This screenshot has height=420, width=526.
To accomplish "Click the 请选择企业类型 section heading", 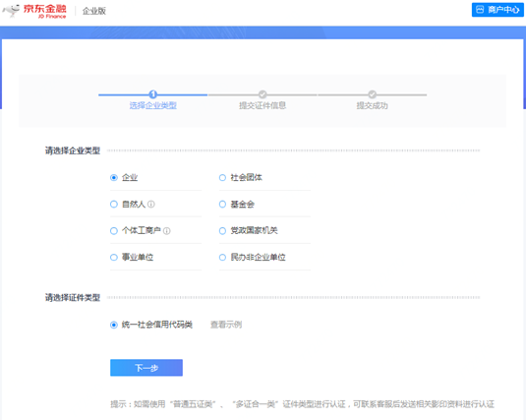I will pyautogui.click(x=73, y=150).
